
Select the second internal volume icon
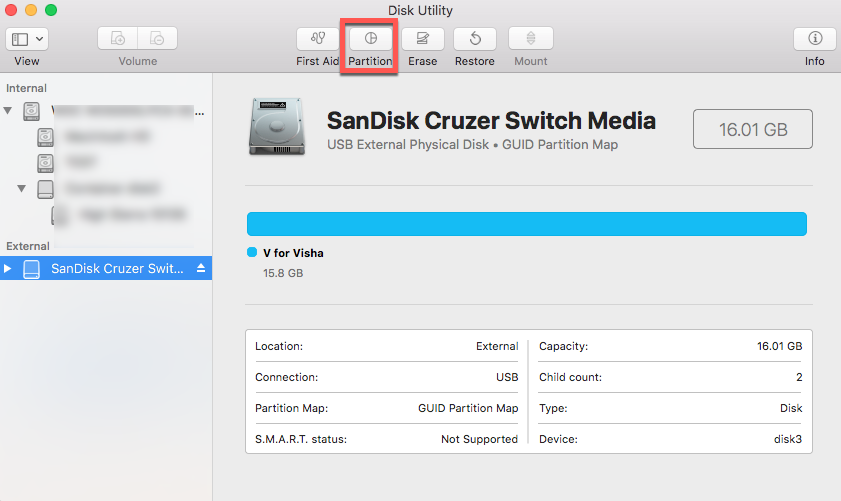click(x=46, y=163)
